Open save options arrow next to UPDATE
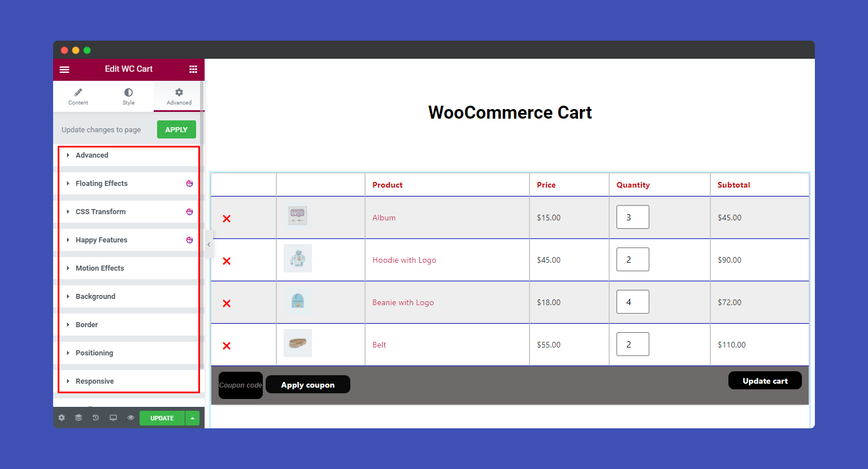The width and height of the screenshot is (868, 469). (193, 418)
